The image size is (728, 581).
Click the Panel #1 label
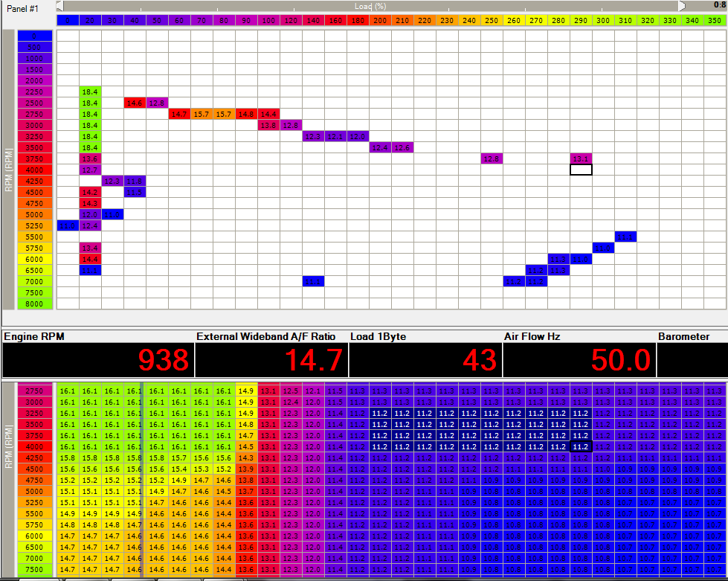coord(22,7)
